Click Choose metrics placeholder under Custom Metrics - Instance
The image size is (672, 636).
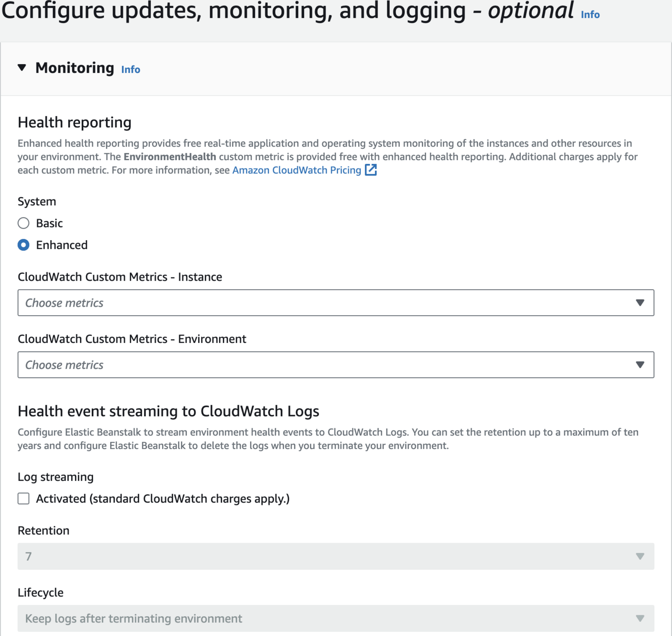(65, 303)
